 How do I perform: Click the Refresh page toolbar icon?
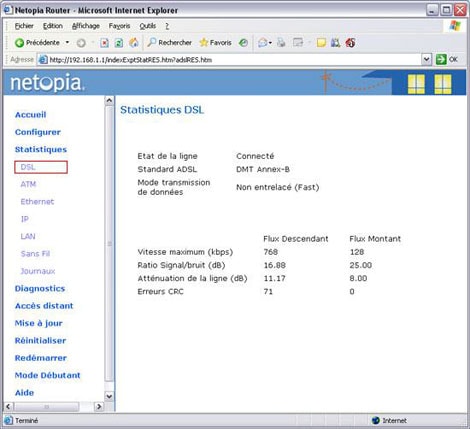click(119, 43)
